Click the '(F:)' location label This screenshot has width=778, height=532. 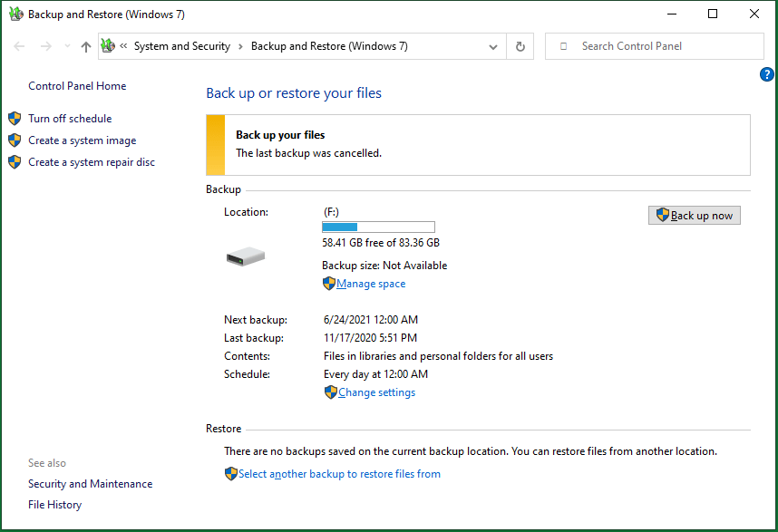[331, 212]
